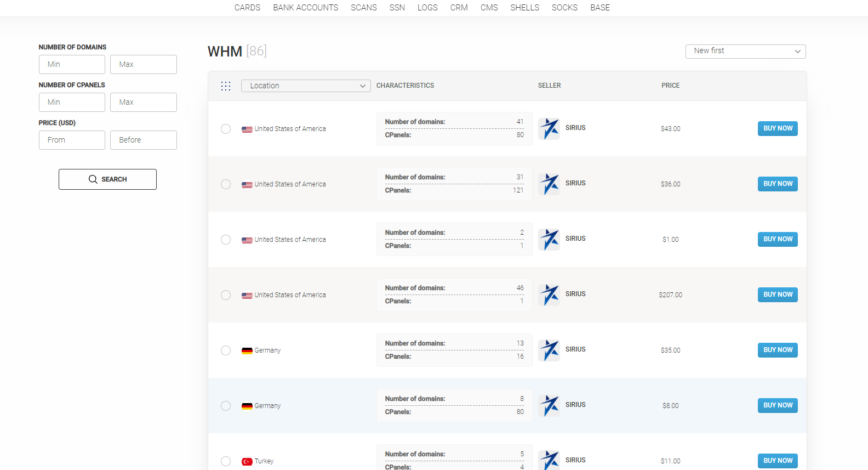Focus the Price 'From' input field
This screenshot has width=868, height=470.
click(x=72, y=140)
